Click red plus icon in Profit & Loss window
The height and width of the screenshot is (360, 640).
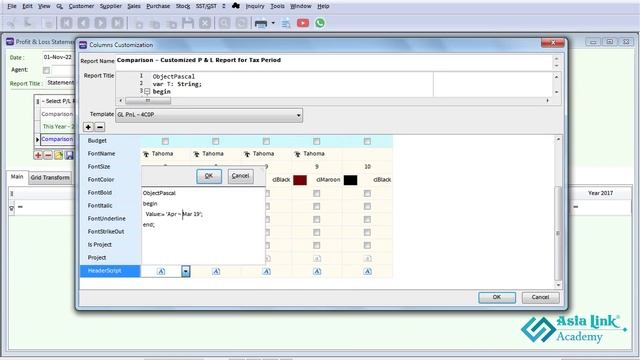click(x=38, y=155)
